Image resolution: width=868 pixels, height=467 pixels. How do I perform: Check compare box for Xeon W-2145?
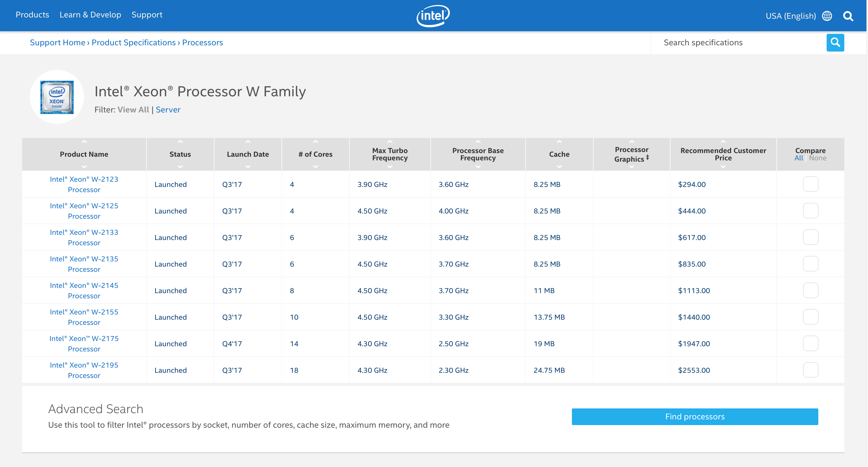(810, 290)
